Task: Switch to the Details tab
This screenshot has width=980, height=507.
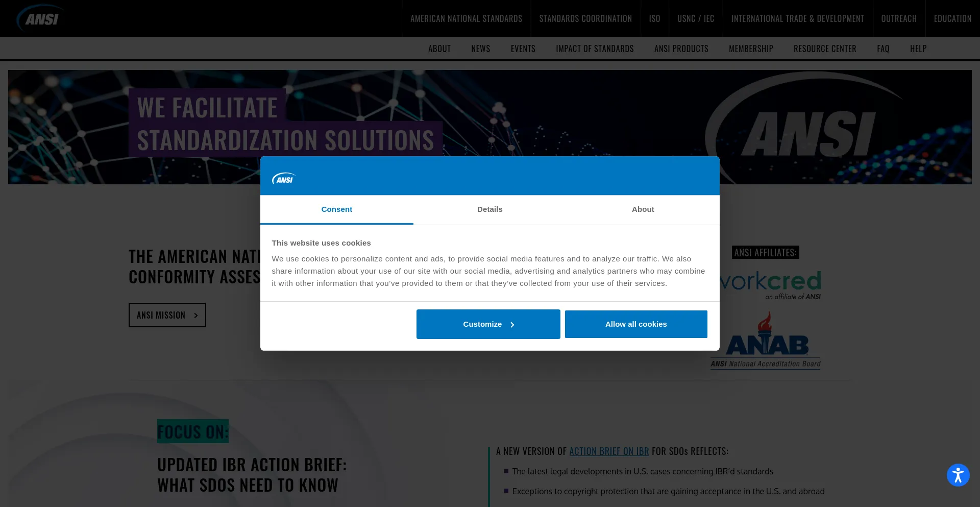Action: (x=489, y=209)
